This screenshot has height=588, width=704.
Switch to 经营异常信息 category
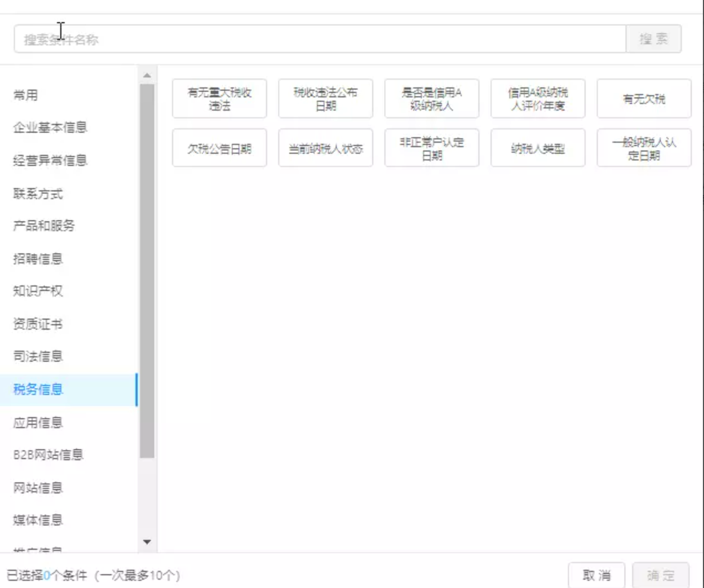[50, 160]
